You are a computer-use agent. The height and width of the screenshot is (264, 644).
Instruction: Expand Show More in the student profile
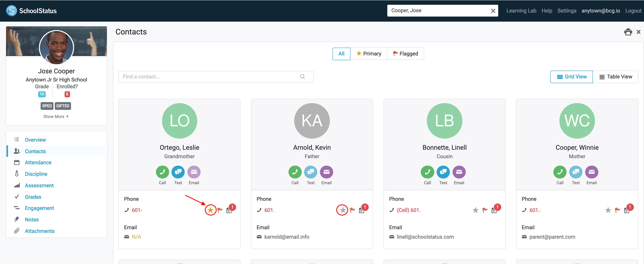pos(56,116)
